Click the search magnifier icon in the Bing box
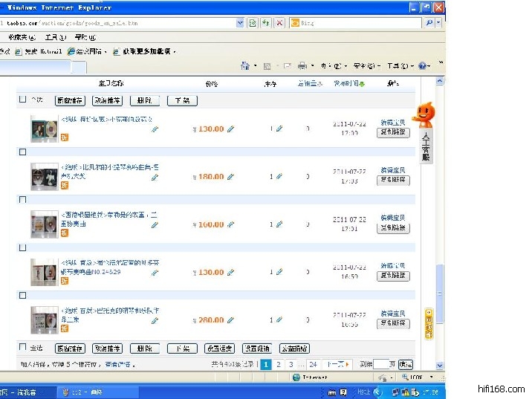Viewport: 532px width, 399px height. click(x=429, y=23)
